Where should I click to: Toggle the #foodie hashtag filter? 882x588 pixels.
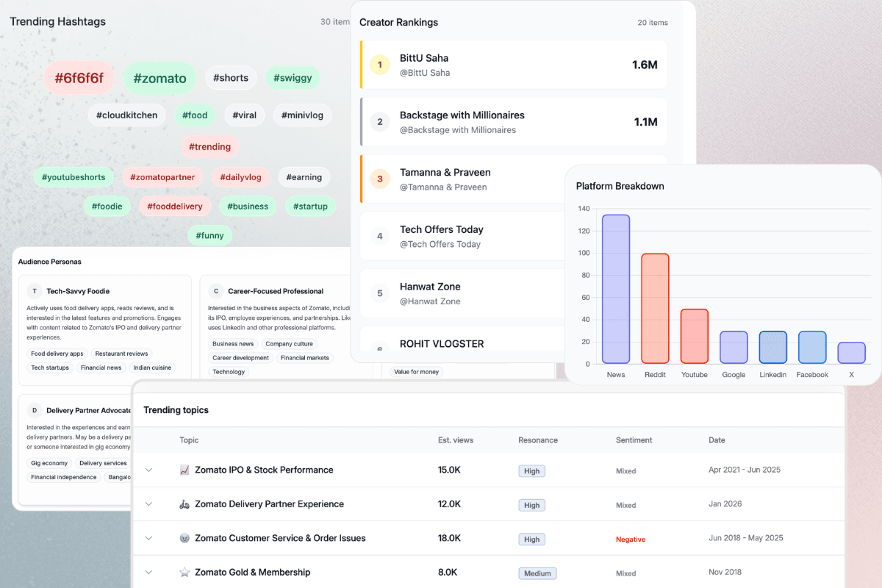pyautogui.click(x=107, y=207)
